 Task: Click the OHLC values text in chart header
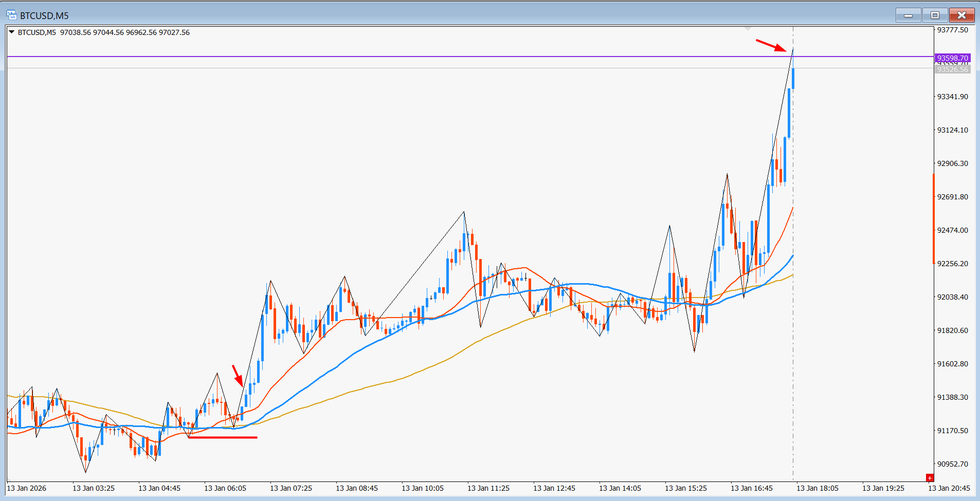pyautogui.click(x=125, y=32)
